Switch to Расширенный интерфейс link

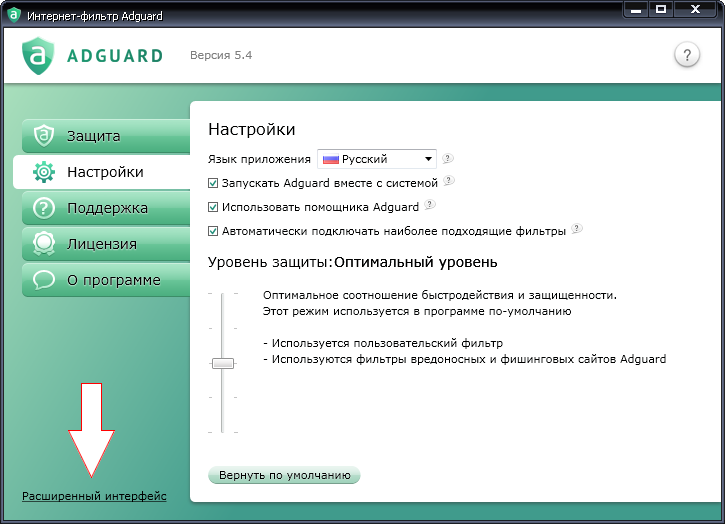click(94, 496)
